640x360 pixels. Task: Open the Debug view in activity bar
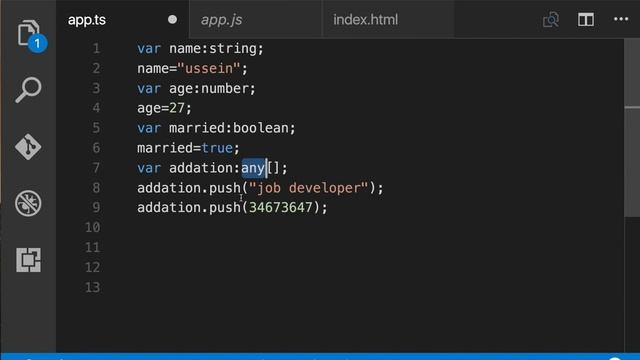click(28, 203)
